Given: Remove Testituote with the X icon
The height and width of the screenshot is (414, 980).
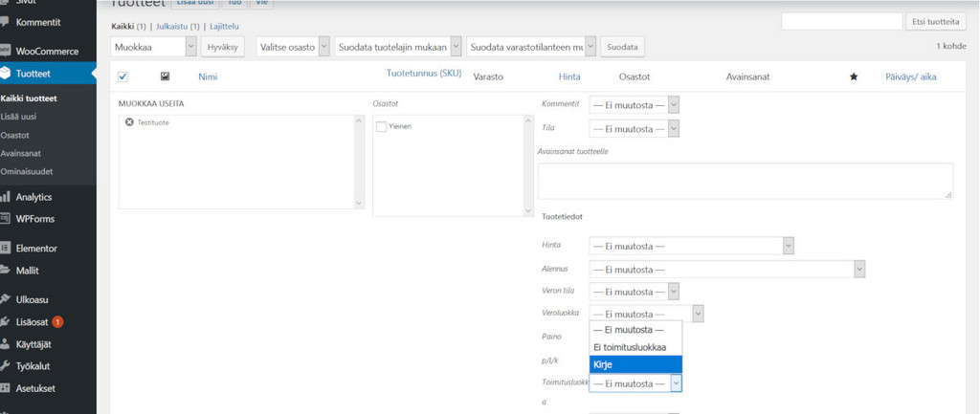Looking at the screenshot, I should (129, 122).
